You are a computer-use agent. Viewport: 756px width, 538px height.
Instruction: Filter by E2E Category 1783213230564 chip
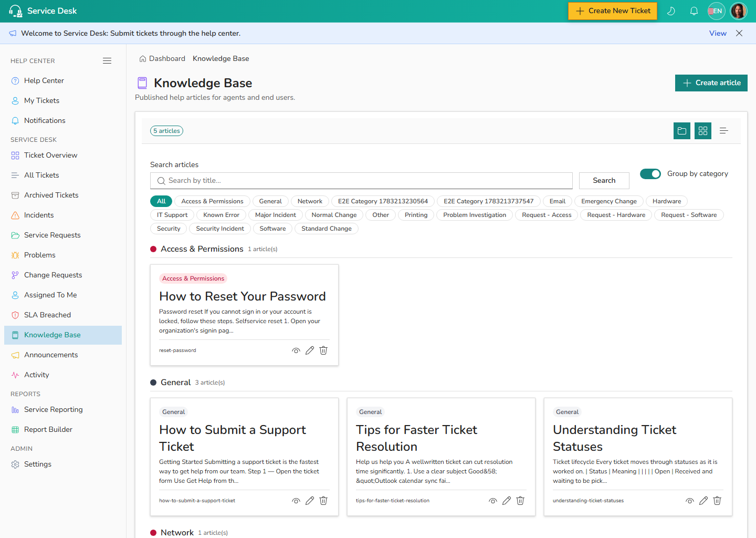tap(383, 201)
